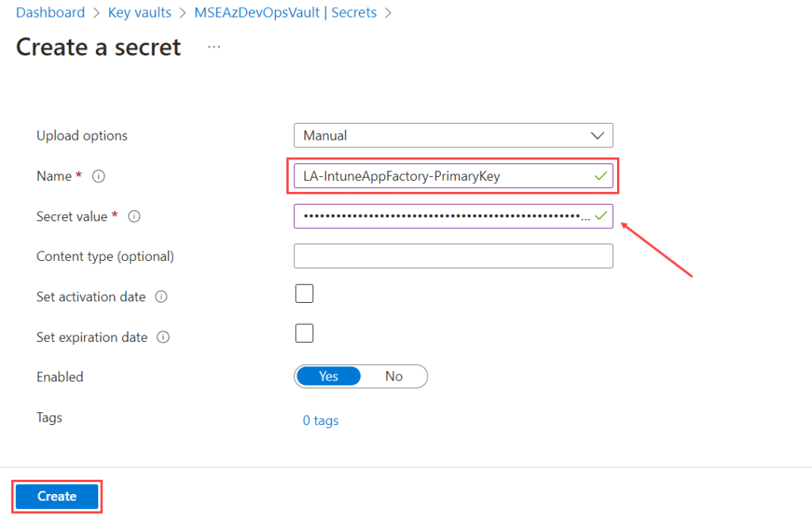This screenshot has width=812, height=521.
Task: Open the ellipsis menu beside Create a secret
Action: [x=214, y=47]
